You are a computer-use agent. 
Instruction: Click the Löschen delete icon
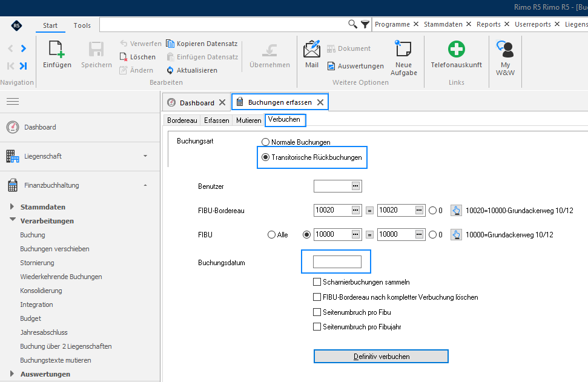tap(124, 57)
